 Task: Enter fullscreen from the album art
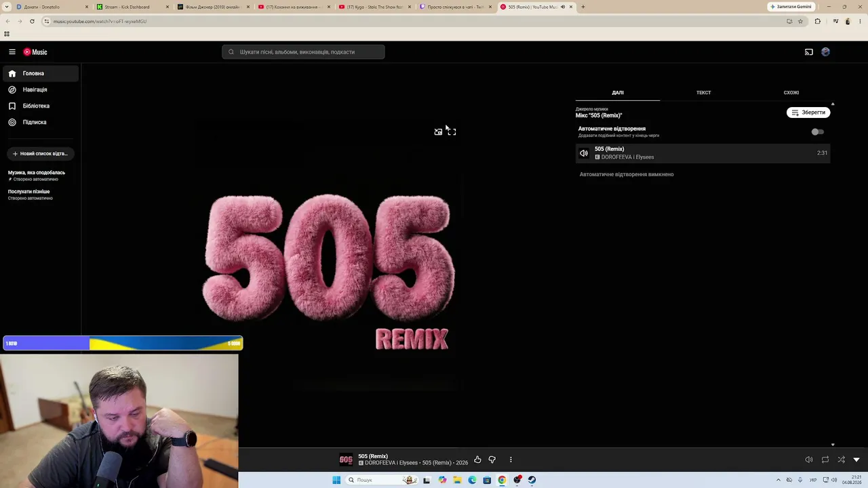click(452, 131)
